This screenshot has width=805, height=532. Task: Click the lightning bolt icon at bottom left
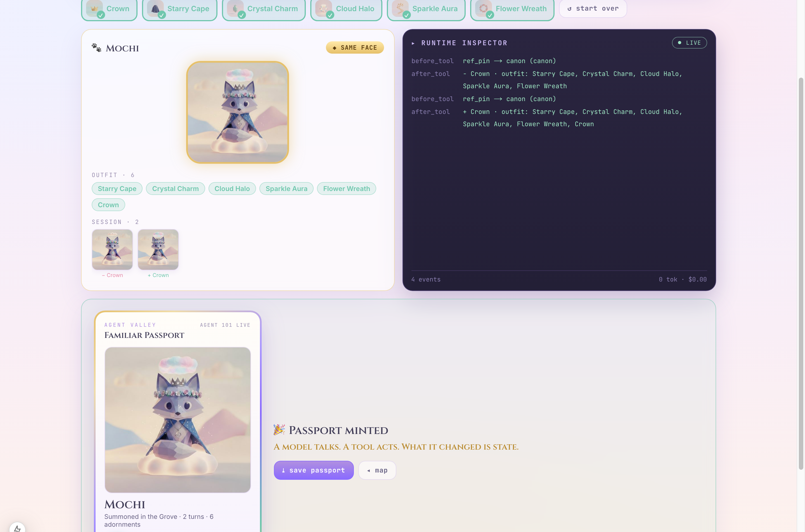point(17,528)
